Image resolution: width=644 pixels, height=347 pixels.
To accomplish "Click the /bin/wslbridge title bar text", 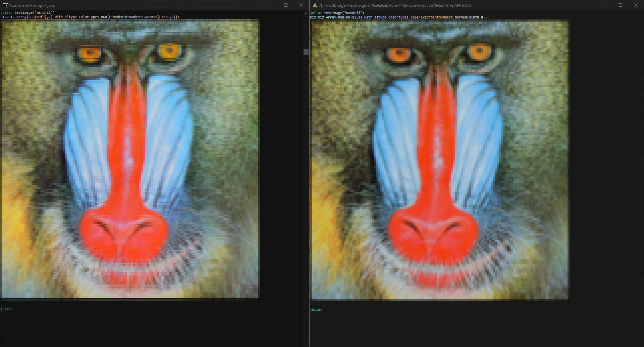I will point(395,5).
